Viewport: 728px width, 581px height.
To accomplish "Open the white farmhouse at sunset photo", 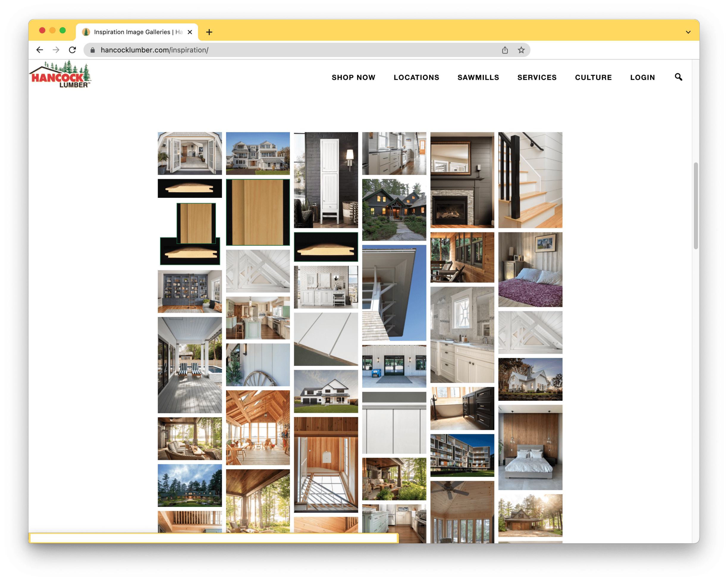I will 530,379.
